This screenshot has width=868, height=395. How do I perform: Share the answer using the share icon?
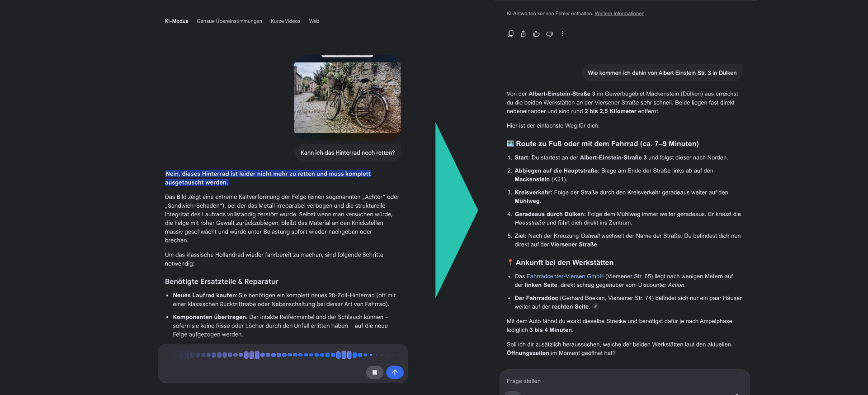[523, 34]
